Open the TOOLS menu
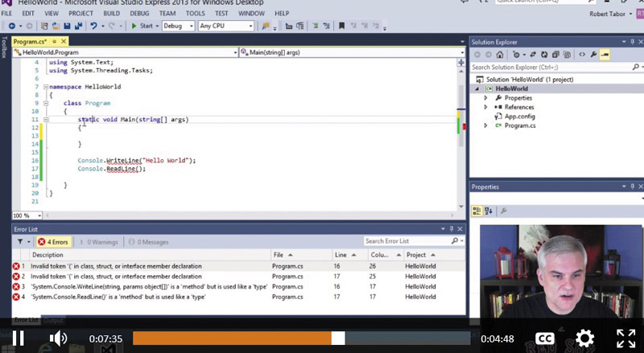Screen dimensions: 644x353 coord(195,14)
